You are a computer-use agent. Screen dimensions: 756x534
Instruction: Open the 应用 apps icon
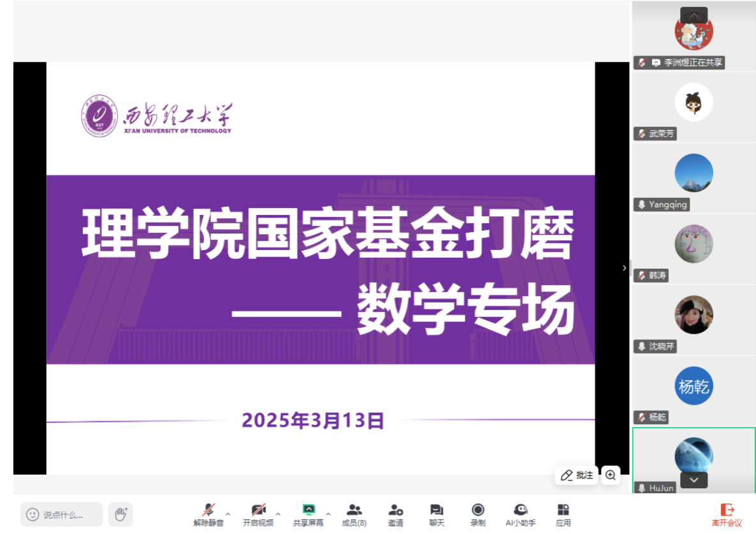[x=563, y=514]
